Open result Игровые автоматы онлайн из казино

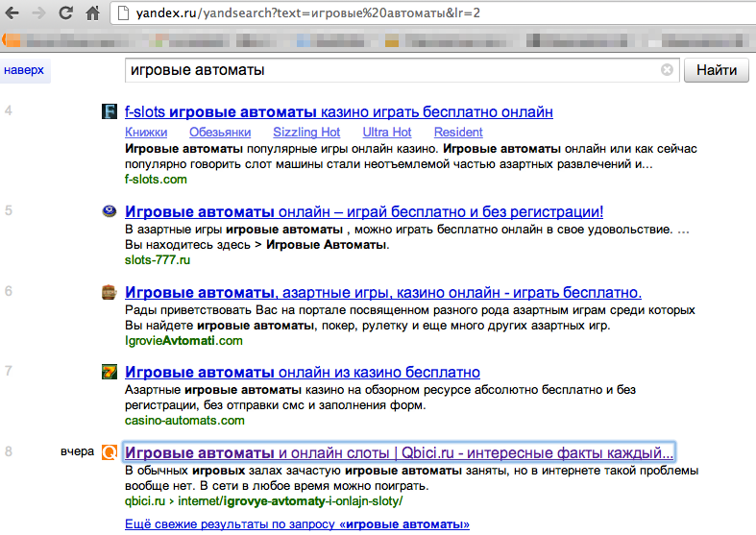(303, 372)
